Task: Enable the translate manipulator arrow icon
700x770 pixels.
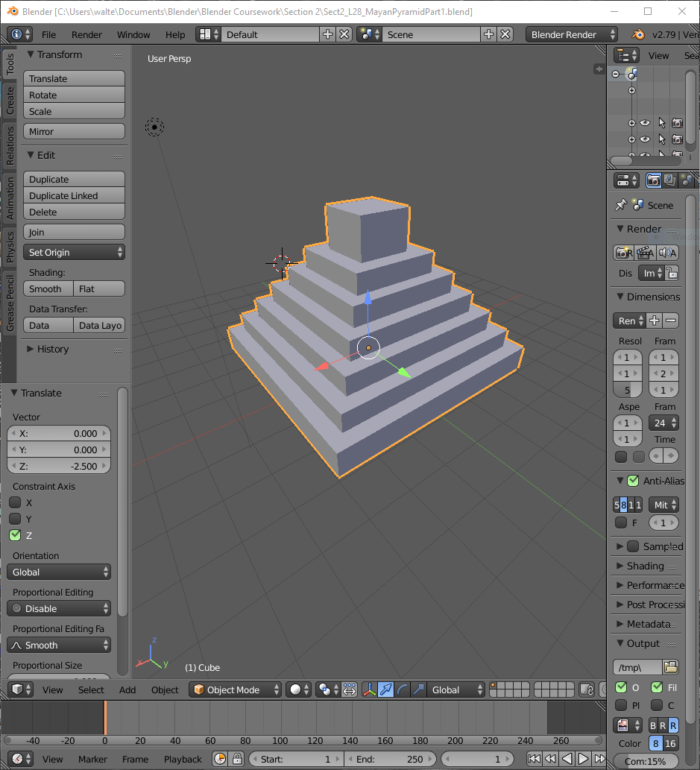Action: (385, 689)
